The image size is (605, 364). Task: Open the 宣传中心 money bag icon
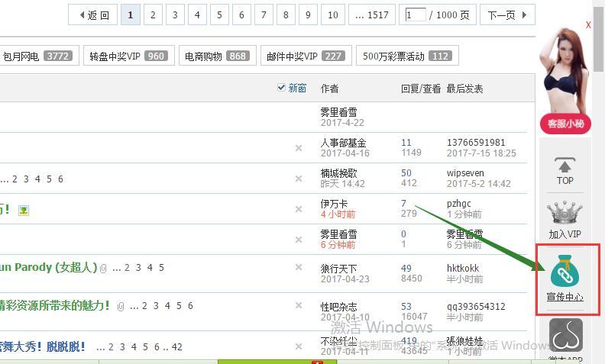tap(565, 278)
